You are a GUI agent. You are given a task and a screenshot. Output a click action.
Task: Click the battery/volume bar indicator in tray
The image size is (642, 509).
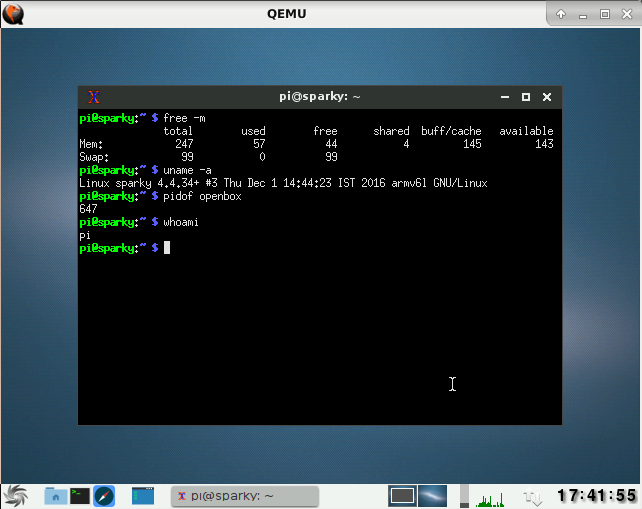click(464, 496)
